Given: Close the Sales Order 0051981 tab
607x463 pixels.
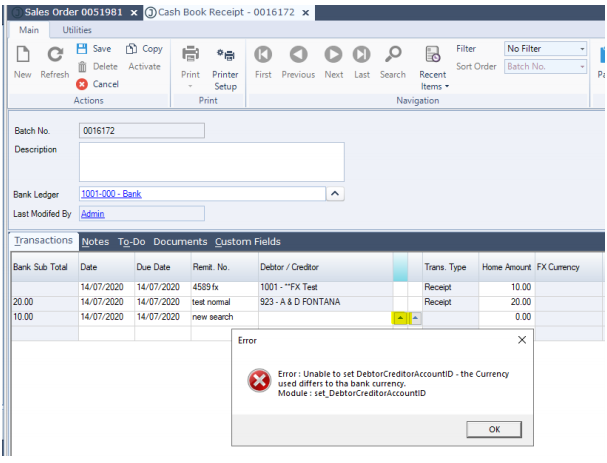Looking at the screenshot, I should pos(134,13).
